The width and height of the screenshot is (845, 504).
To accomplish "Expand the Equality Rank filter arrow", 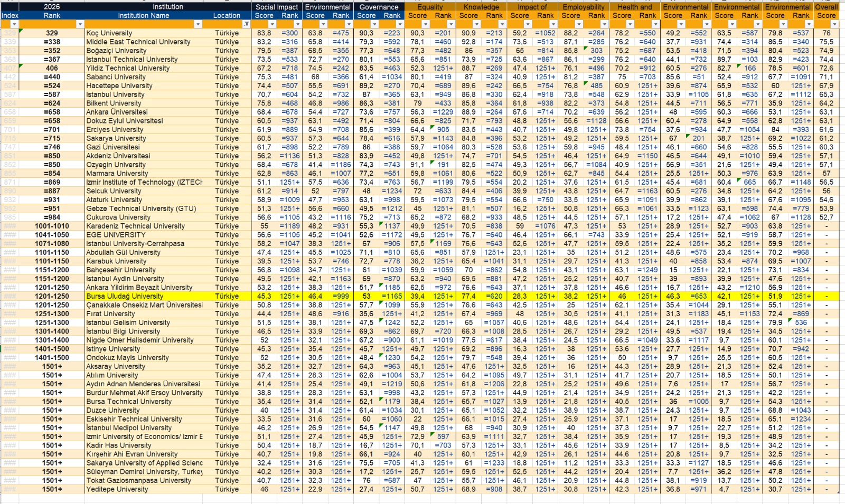I will coord(451,24).
